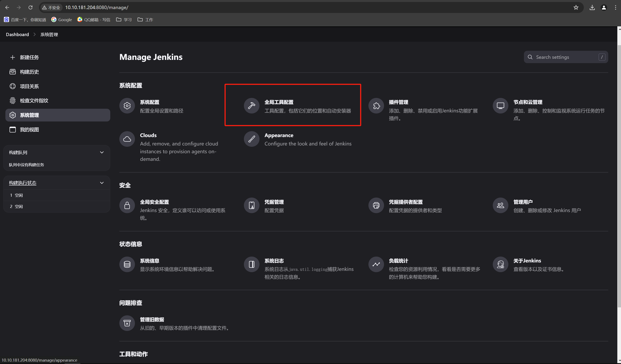The height and width of the screenshot is (364, 621).
Task: Open the 管理旧数据 title link
Action: [x=152, y=319]
